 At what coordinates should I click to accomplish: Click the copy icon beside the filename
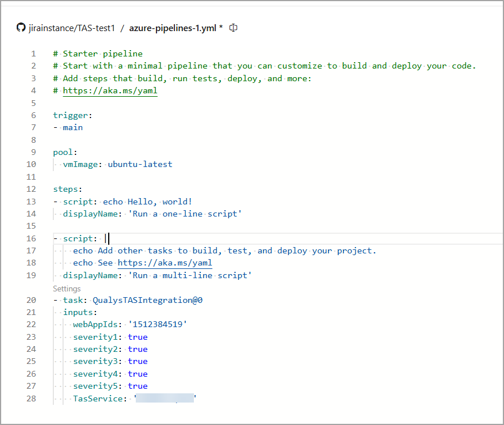pos(232,27)
